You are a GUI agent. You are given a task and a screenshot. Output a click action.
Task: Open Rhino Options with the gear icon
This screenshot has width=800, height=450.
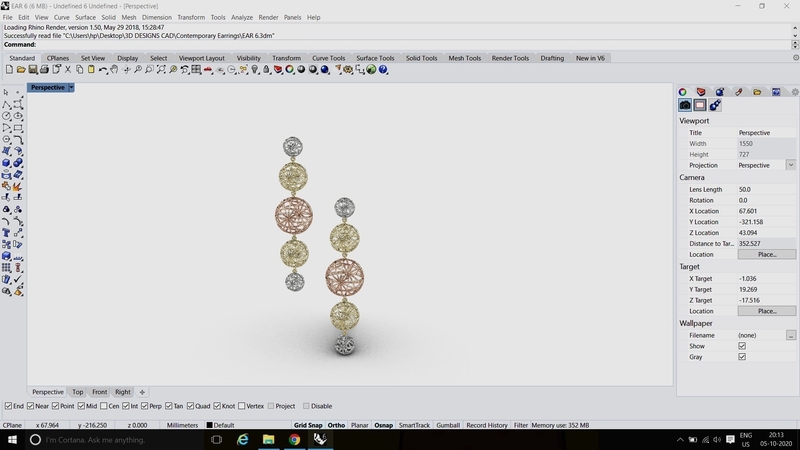348,69
